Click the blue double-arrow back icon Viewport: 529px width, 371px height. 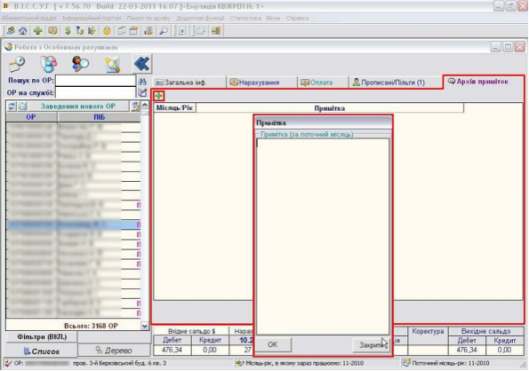tap(142, 64)
